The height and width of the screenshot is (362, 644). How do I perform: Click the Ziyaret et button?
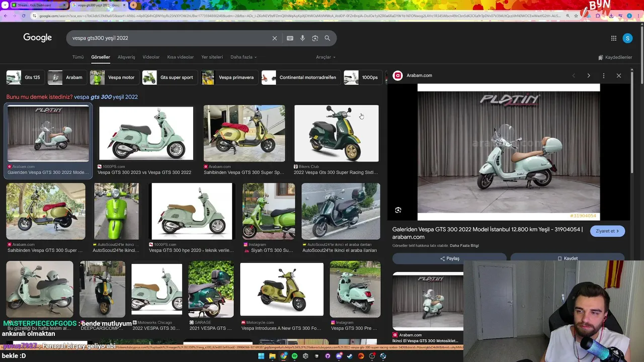(607, 231)
